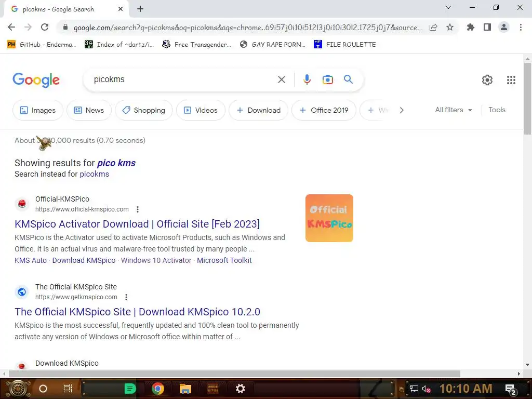
Task: Open a new browser tab
Action: tap(140, 9)
